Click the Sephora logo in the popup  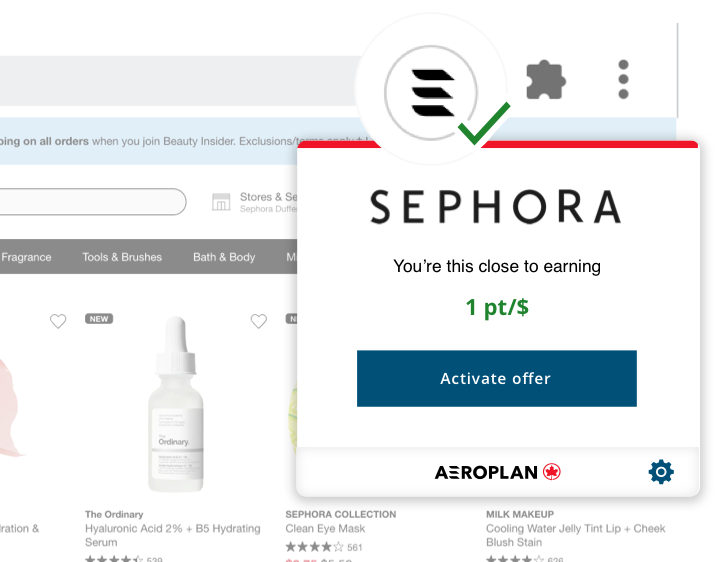coord(496,207)
